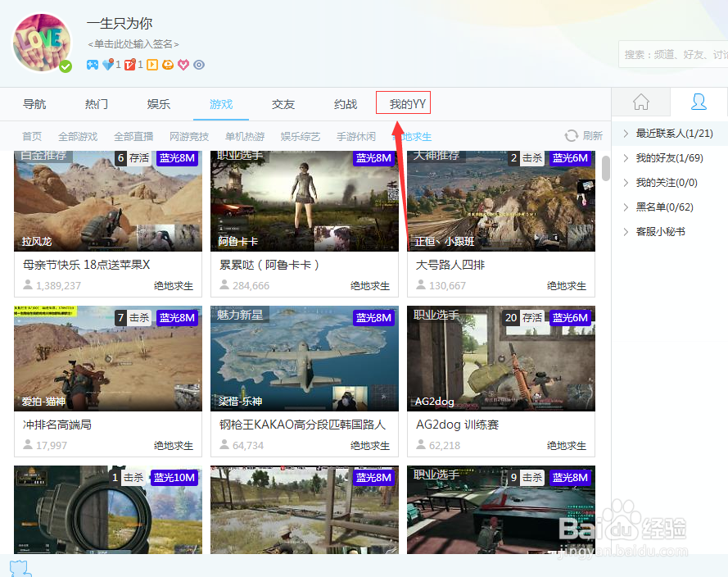728x577 pixels.
Task: Go to 首页 sub-category
Action: point(32,137)
